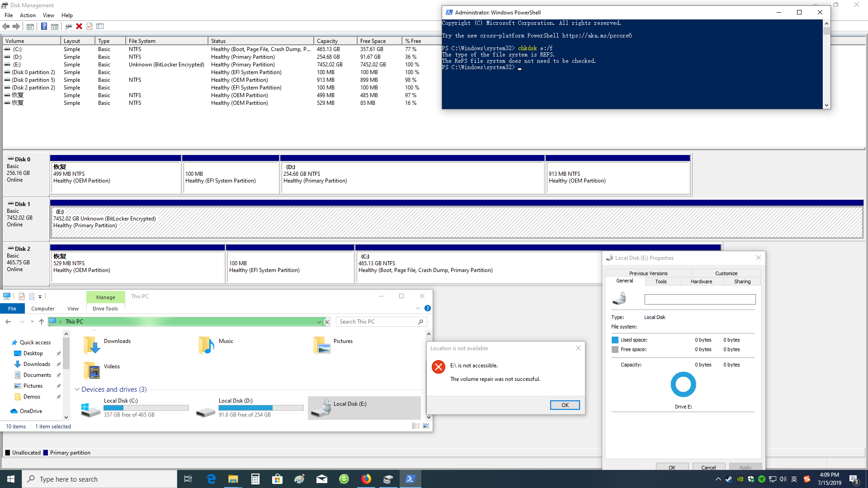
Task: Open Disk Management Action menu
Action: (x=28, y=15)
